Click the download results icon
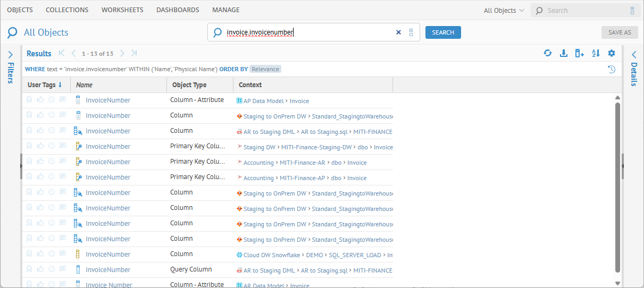The height and width of the screenshot is (288, 644). 564,53
